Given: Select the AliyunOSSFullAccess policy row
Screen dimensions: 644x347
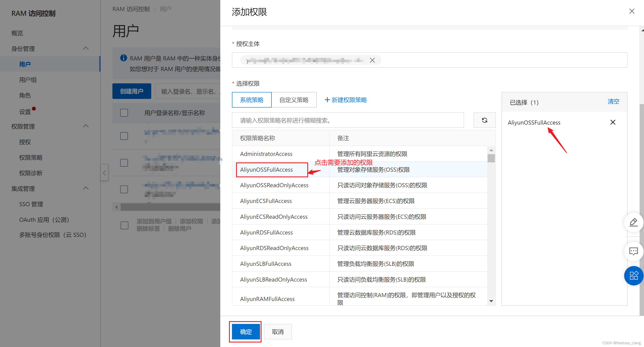Looking at the screenshot, I should (360, 169).
